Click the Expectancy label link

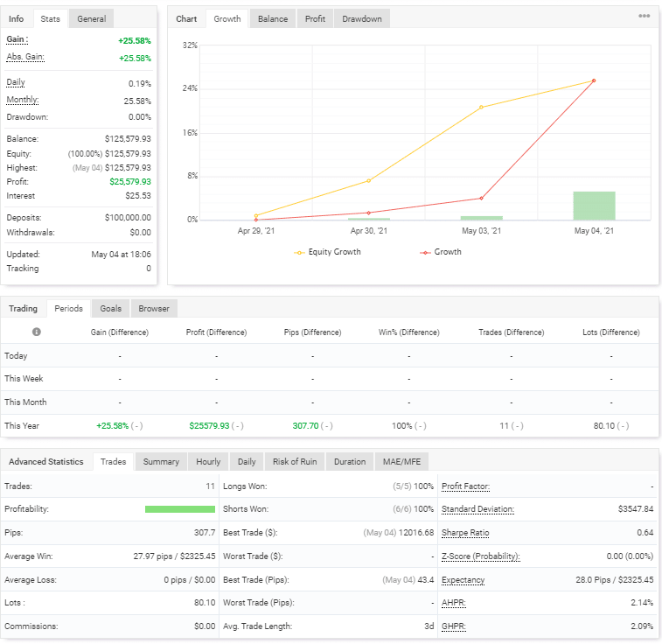point(463,580)
